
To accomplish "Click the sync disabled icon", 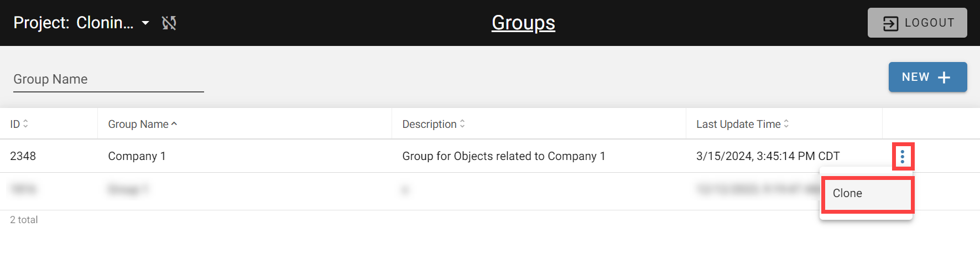I will [169, 23].
